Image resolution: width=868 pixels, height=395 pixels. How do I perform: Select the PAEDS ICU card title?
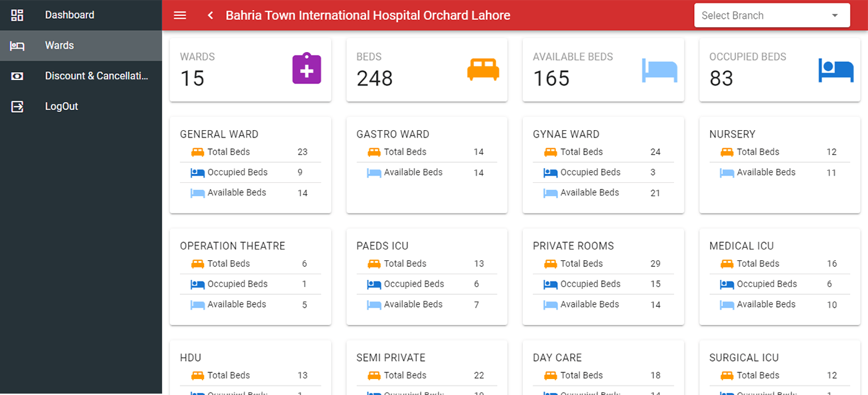coord(383,246)
